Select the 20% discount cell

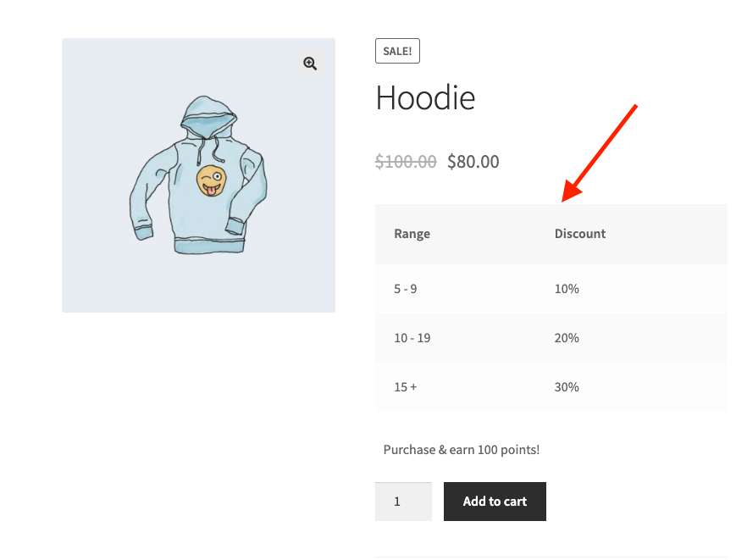point(567,338)
